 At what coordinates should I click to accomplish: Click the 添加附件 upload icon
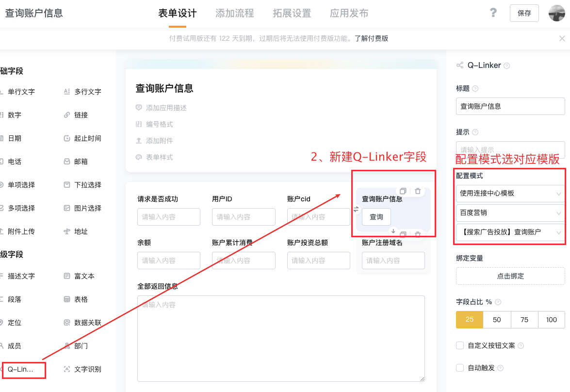click(139, 140)
